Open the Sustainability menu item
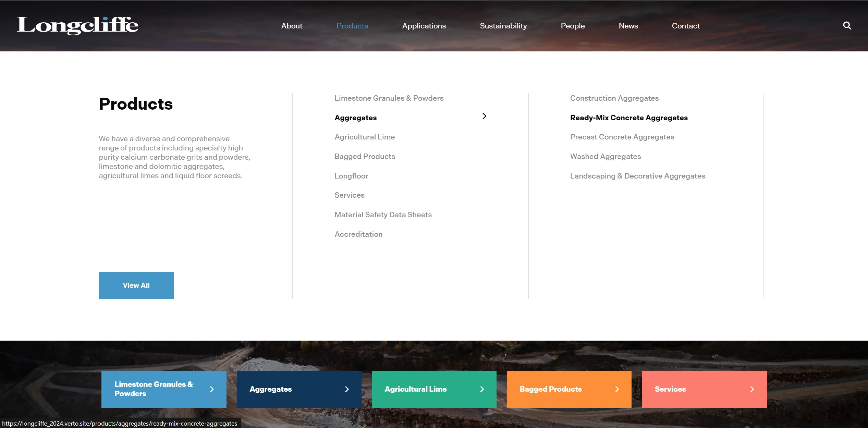This screenshot has width=868, height=428. click(x=503, y=26)
